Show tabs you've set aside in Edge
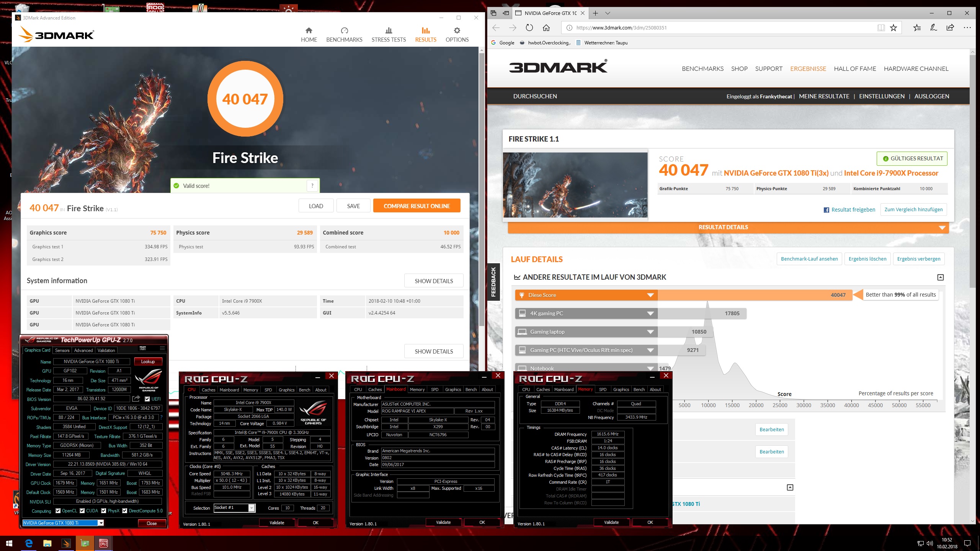This screenshot has height=551, width=980. pos(493,13)
